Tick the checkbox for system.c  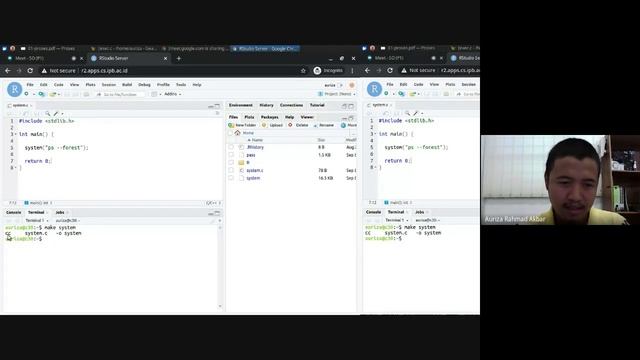tap(231, 170)
